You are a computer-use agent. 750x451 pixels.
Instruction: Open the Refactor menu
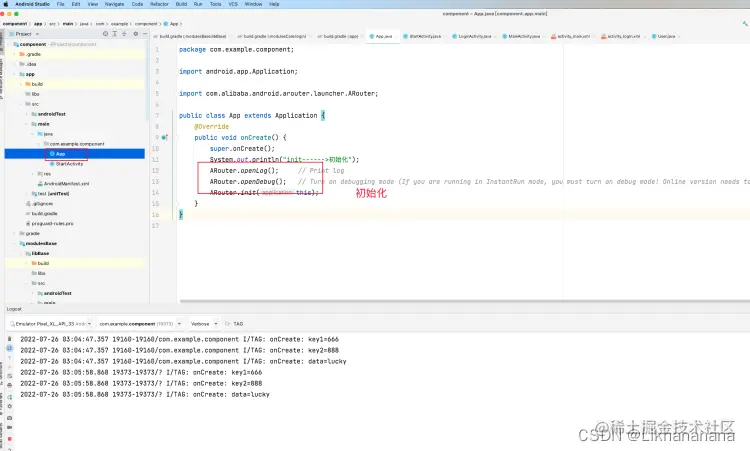159,4
